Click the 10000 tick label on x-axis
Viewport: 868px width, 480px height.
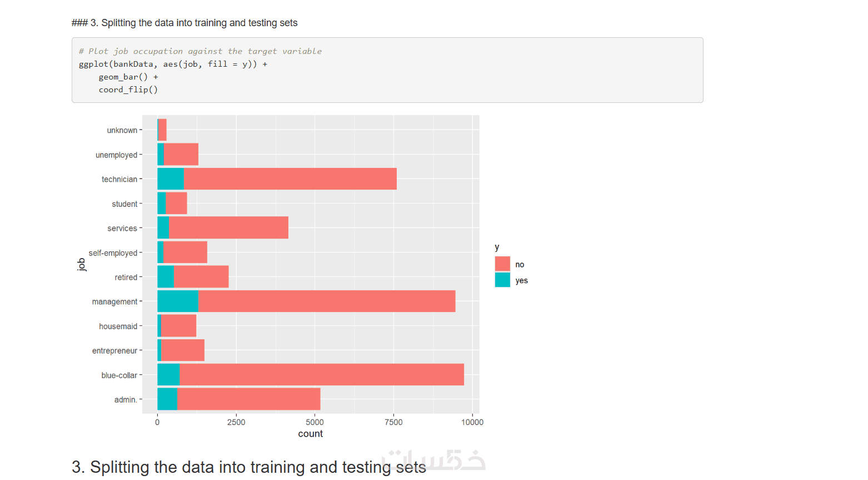[x=472, y=422]
